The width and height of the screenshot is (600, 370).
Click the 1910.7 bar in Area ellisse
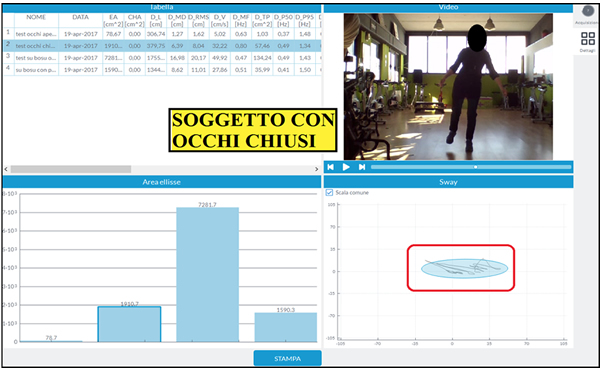tap(129, 324)
